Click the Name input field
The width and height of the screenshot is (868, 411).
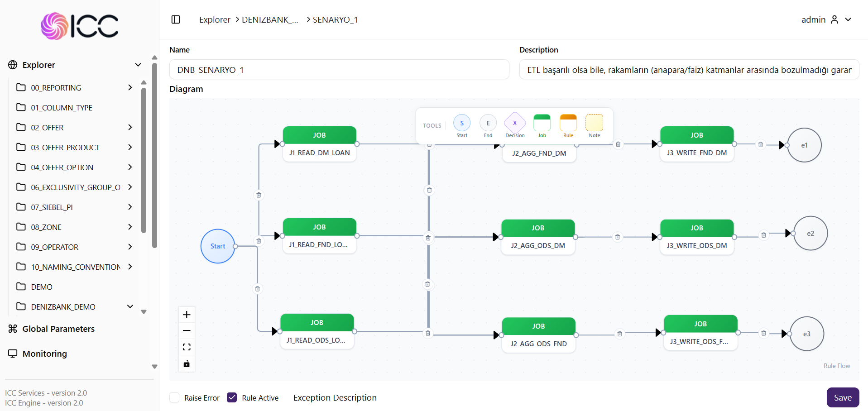click(x=339, y=70)
